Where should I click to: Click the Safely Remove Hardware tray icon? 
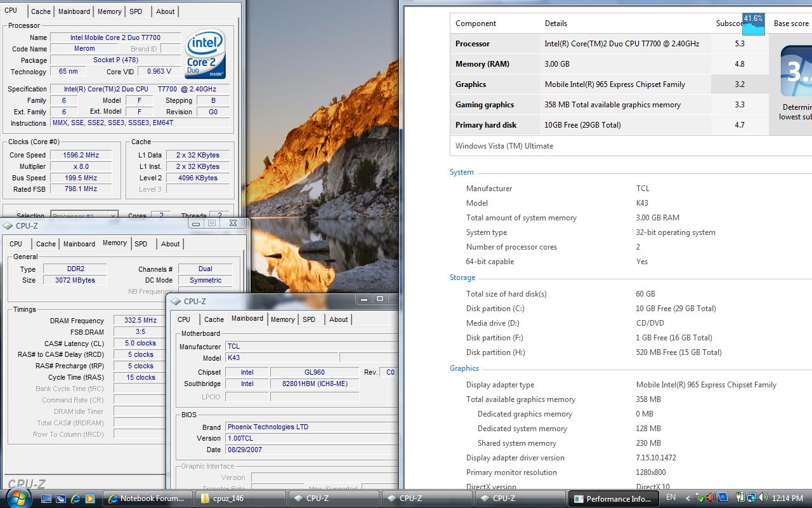point(700,498)
